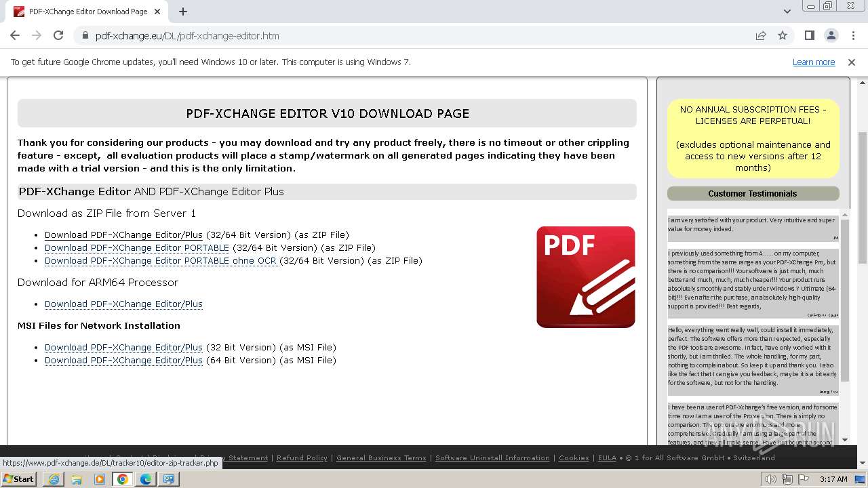Open the Cookies footer link

pos(574,457)
